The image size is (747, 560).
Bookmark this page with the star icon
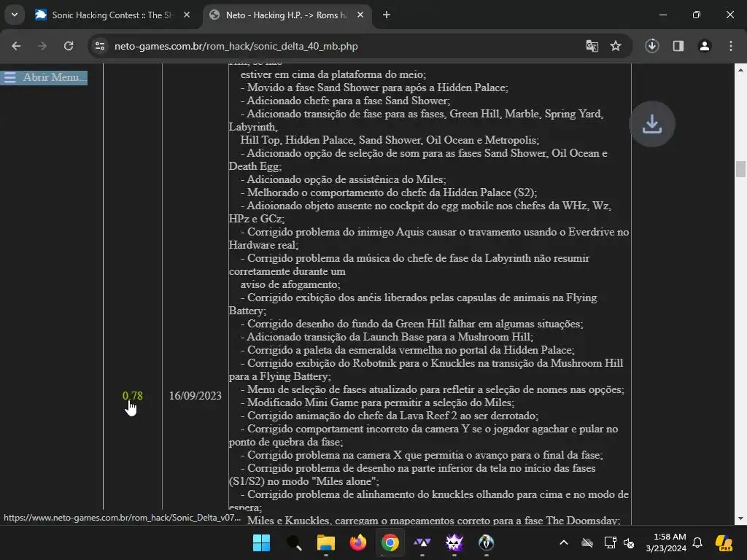(x=616, y=46)
